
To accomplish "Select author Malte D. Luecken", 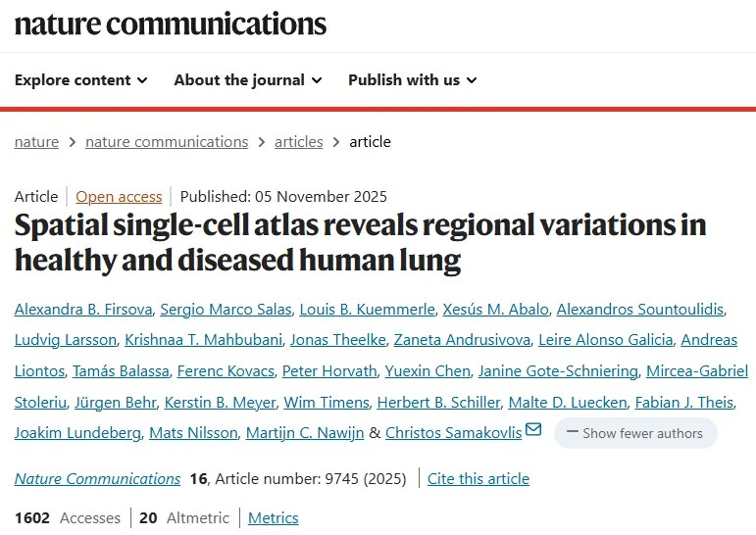I will (x=548, y=402).
